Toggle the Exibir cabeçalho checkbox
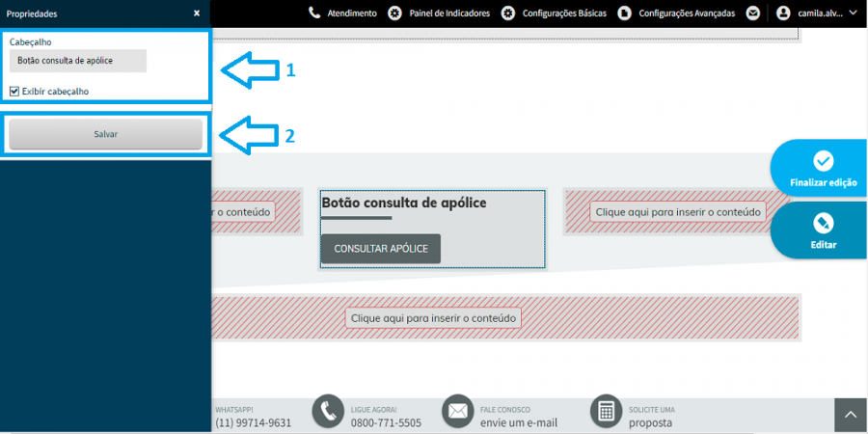Image resolution: width=868 pixels, height=434 pixels. tap(14, 92)
